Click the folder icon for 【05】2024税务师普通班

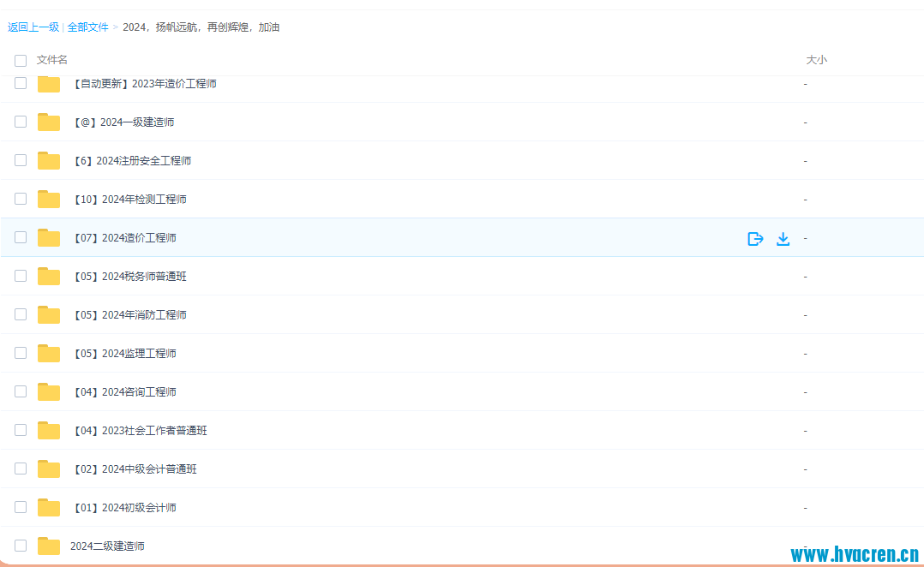(x=49, y=277)
